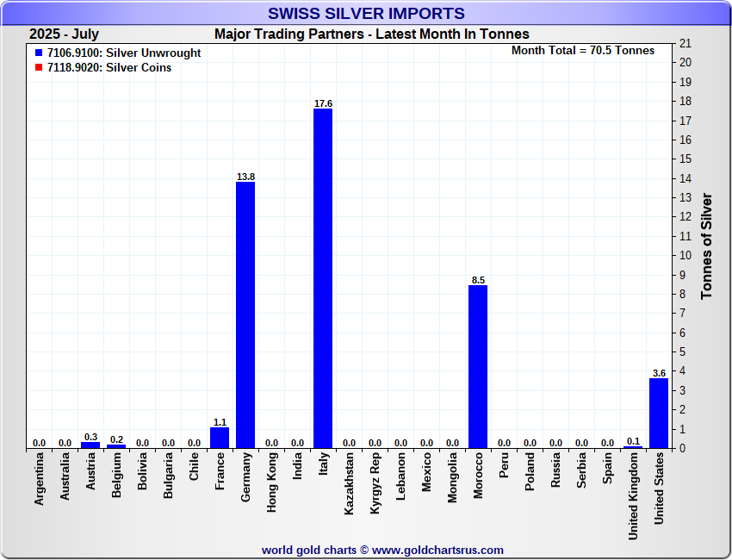The width and height of the screenshot is (732, 560).
Task: Select the United States bar
Action: click(659, 413)
